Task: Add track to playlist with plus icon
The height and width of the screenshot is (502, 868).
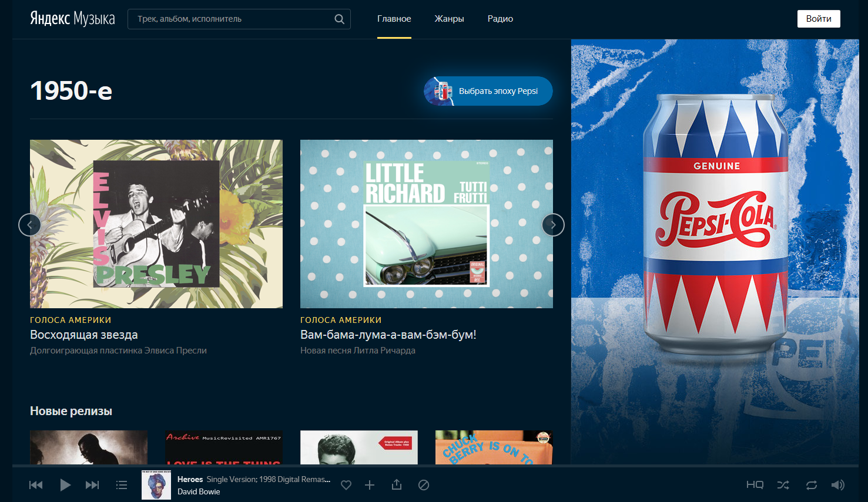Action: (370, 485)
